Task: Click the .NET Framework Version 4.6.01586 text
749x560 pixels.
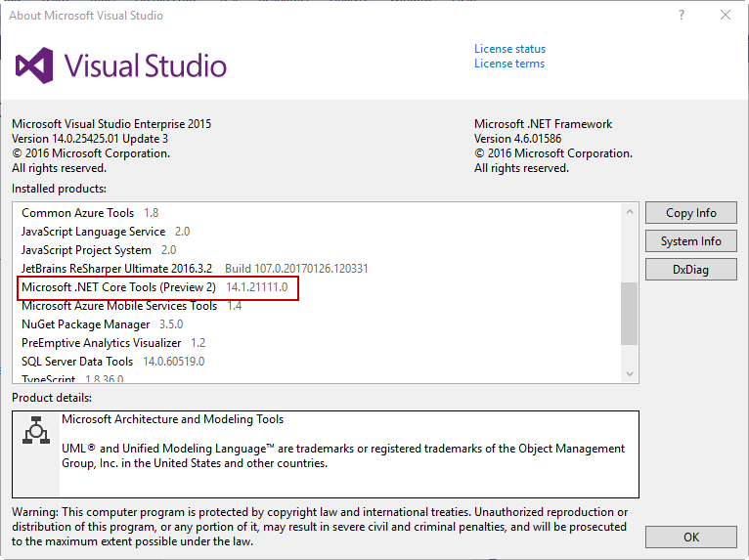Action: coord(518,139)
